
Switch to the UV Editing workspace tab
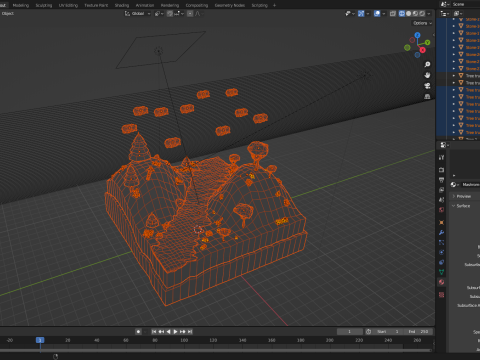pyautogui.click(x=68, y=5)
